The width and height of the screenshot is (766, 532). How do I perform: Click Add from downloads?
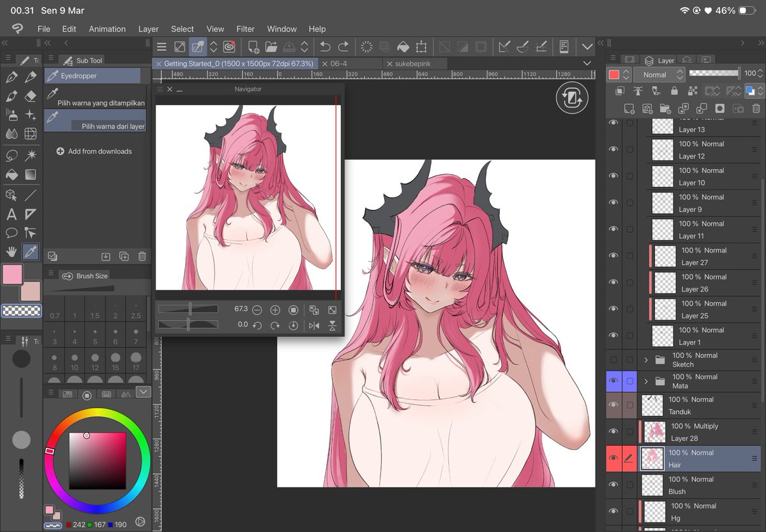[94, 151]
